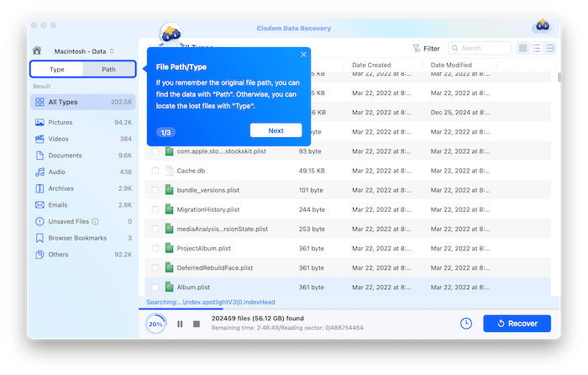Image resolution: width=588 pixels, height=375 pixels.
Task: Pause the scan
Action: pyautogui.click(x=180, y=324)
